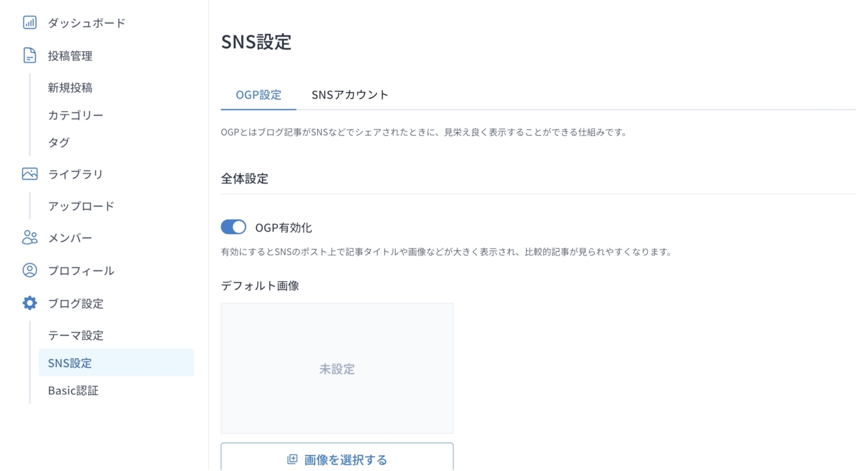Click the 画像を選択する button
Image resolution: width=868 pixels, height=471 pixels.
click(x=337, y=457)
